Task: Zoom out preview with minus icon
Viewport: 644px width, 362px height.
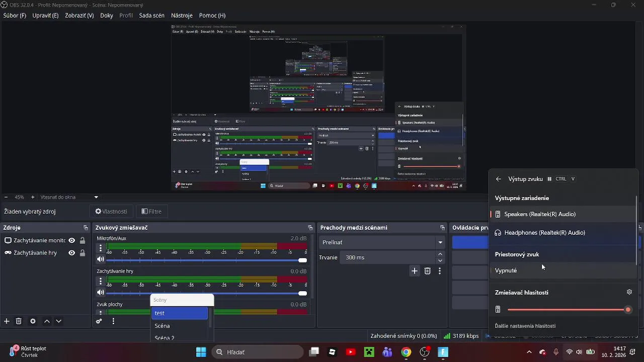Action: 6,197
